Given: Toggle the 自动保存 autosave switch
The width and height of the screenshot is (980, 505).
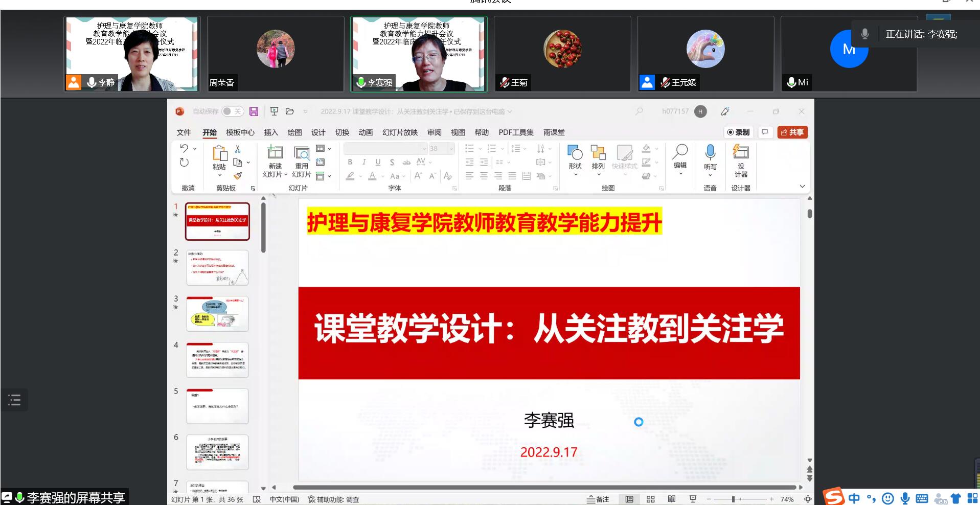Looking at the screenshot, I should tap(232, 111).
